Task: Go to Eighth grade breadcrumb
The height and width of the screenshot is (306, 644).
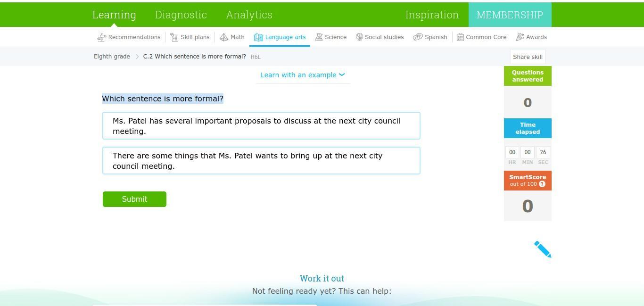Action: pos(112,57)
